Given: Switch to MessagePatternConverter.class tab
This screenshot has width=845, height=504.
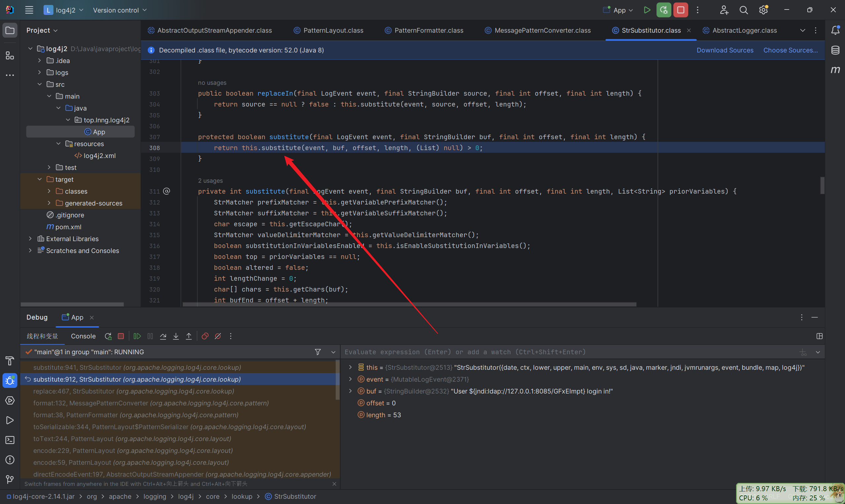Looking at the screenshot, I should click(538, 30).
